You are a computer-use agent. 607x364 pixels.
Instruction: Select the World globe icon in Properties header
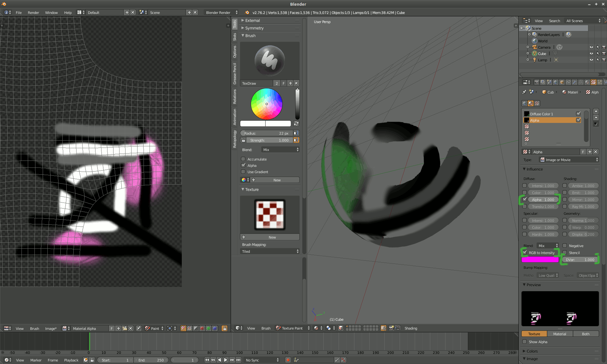tap(555, 82)
